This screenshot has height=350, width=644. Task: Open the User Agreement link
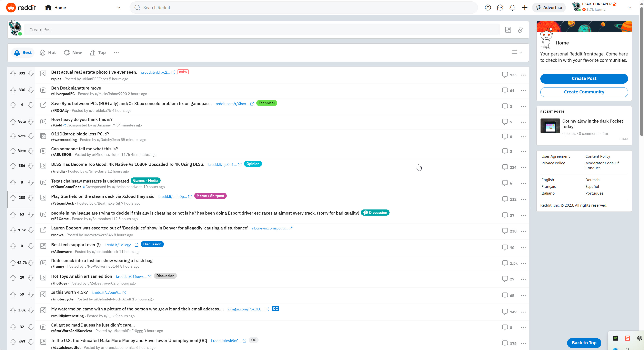point(555,156)
